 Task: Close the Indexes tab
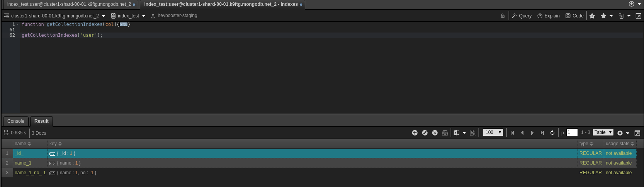coord(301,5)
